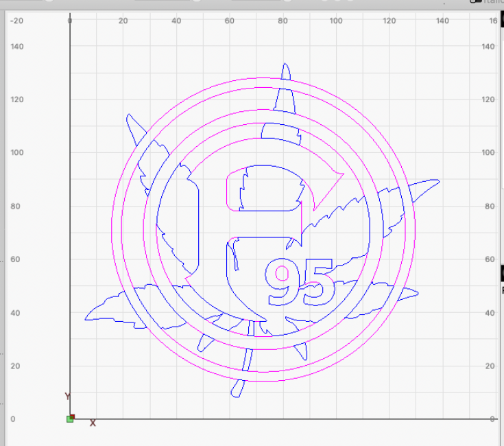Viewport: 504px width, 446px height.
Task: Click the Y axis label near origin
Action: tap(67, 397)
